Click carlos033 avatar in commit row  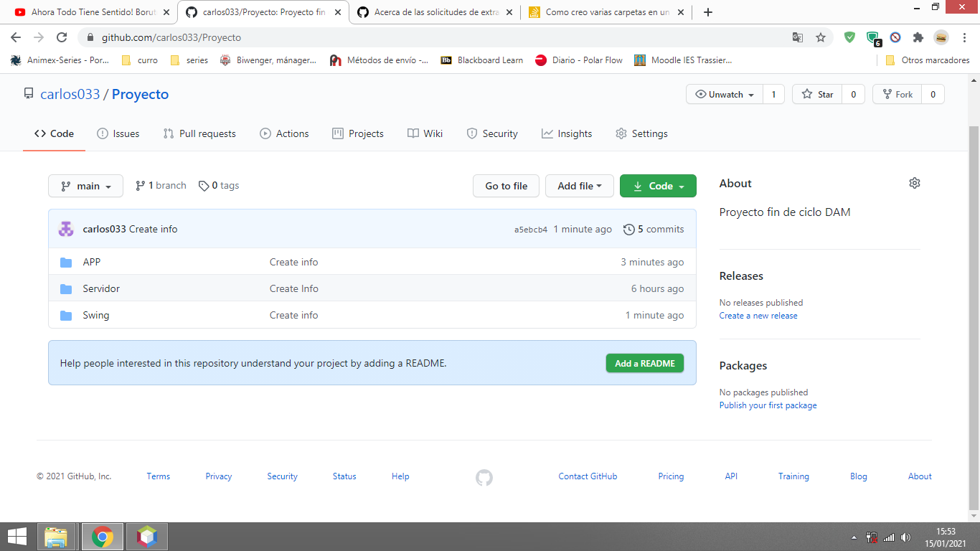click(66, 229)
